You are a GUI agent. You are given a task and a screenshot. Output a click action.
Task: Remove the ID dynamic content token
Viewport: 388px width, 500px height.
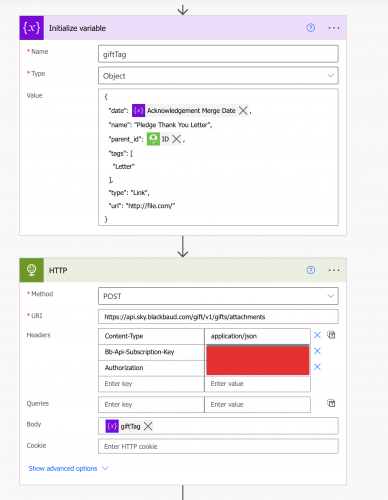point(176,139)
